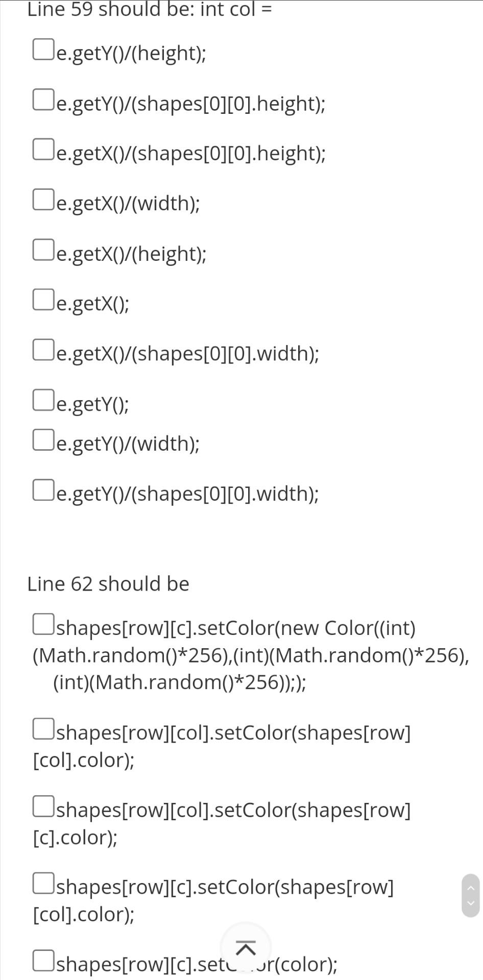Select the shapes[row][c].setColor(color); answer
This screenshot has width=483, height=980.
coord(44,960)
